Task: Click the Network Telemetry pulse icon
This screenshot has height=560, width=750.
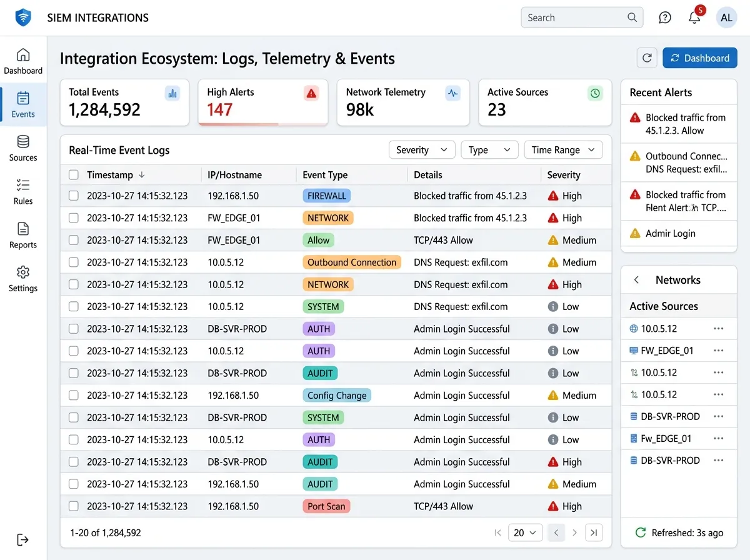Action: (453, 93)
